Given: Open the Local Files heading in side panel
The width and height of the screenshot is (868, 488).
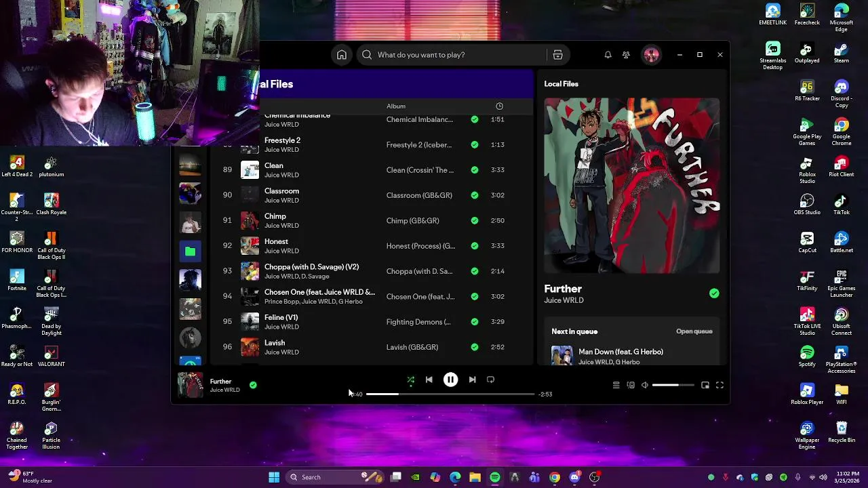Looking at the screenshot, I should (x=561, y=84).
